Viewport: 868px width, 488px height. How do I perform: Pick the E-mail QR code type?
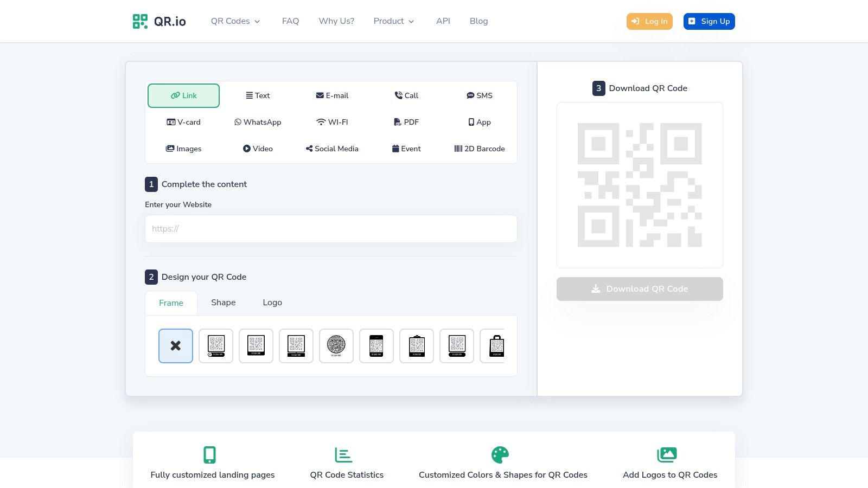[x=332, y=95]
